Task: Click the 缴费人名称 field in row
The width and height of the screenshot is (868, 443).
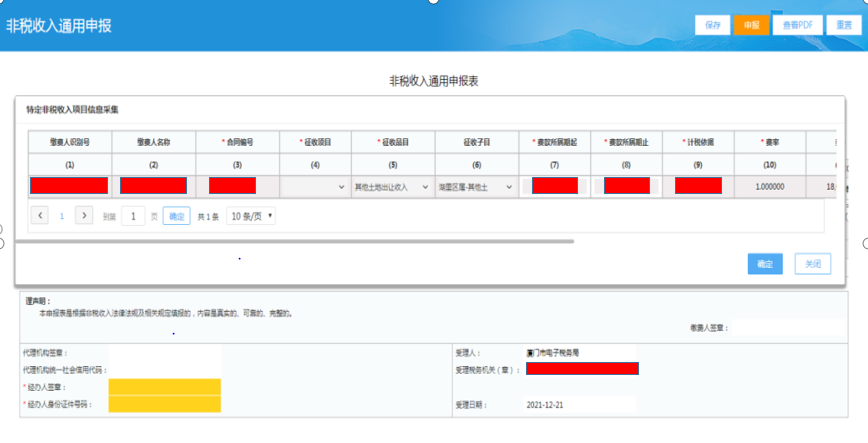Action: tap(153, 186)
